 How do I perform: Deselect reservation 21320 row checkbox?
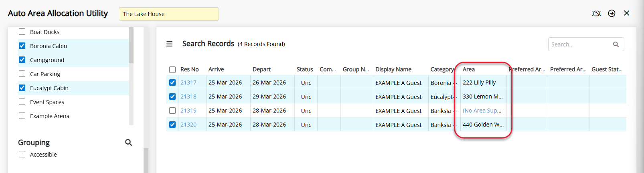click(172, 125)
